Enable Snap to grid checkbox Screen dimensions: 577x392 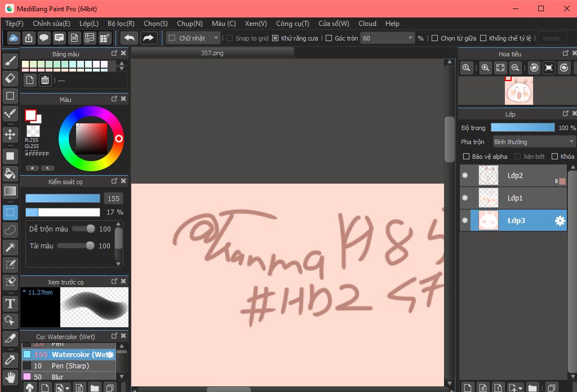click(x=230, y=38)
